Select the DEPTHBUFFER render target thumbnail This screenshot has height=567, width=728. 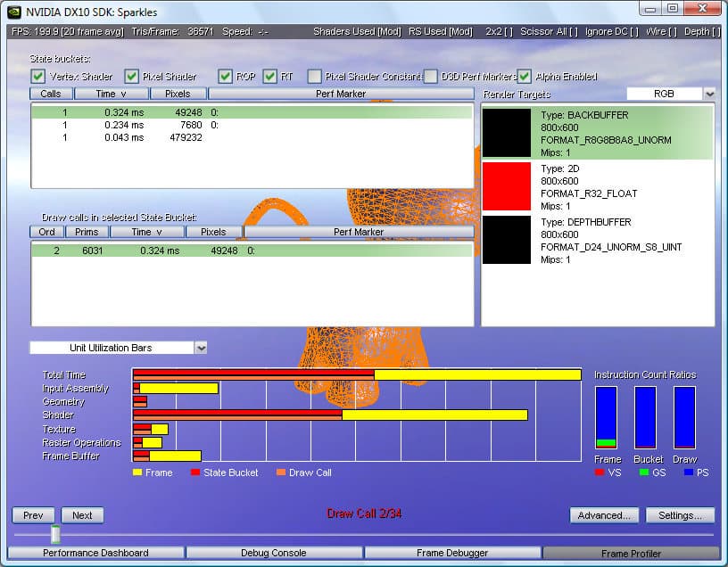pos(506,240)
